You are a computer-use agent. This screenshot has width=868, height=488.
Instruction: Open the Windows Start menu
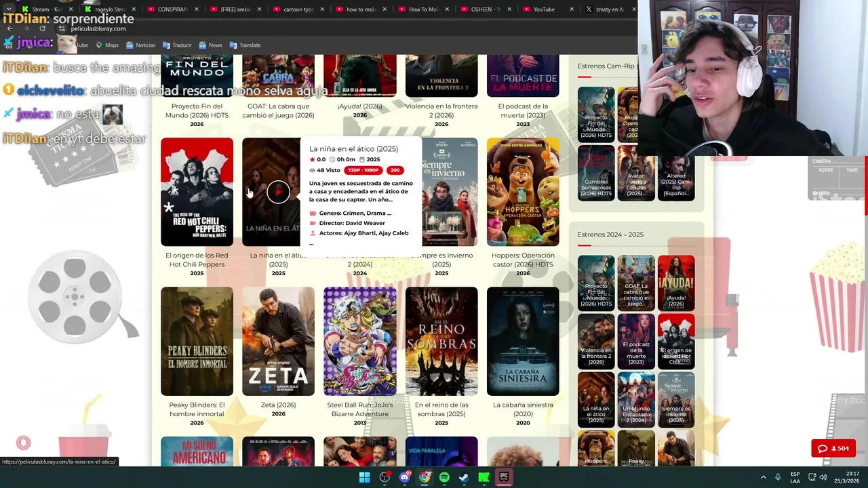364,477
